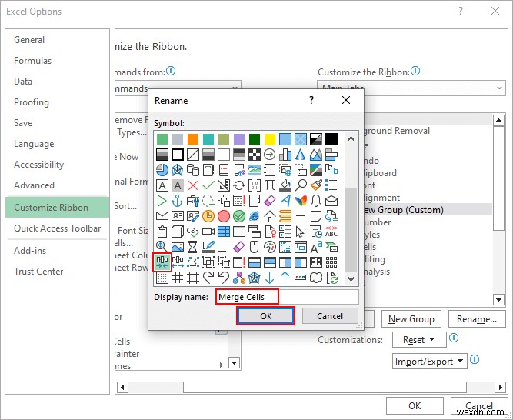The width and height of the screenshot is (513, 420).
Task: Open the Trust Center category
Action: click(38, 272)
